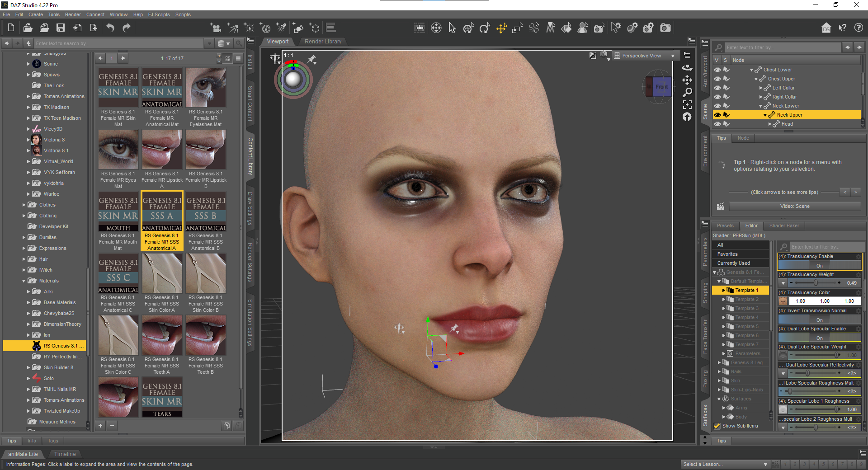Click the Save scene floppy disk icon

point(60,28)
